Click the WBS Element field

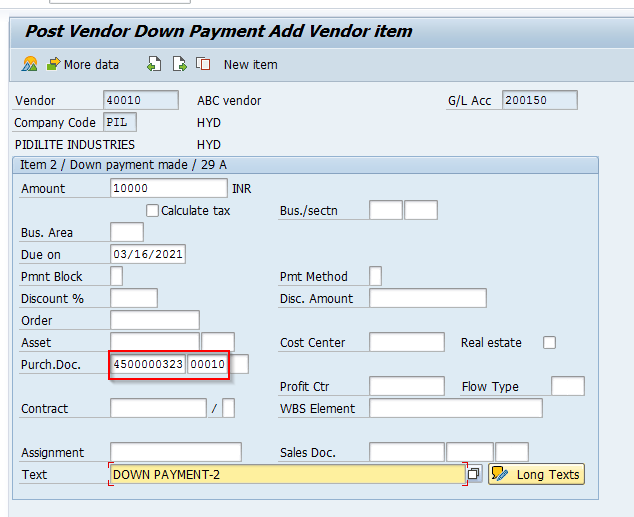(456, 408)
